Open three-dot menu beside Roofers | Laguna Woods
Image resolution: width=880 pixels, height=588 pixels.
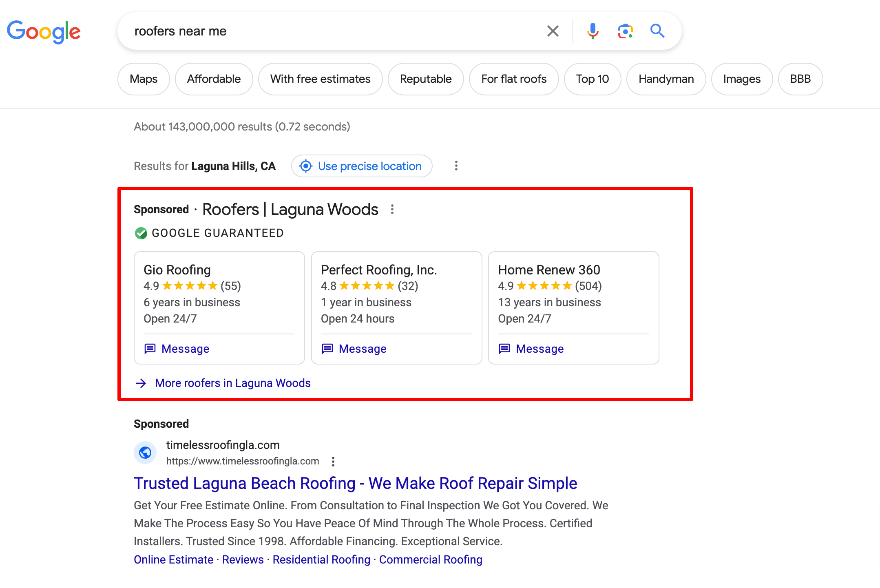click(x=392, y=209)
